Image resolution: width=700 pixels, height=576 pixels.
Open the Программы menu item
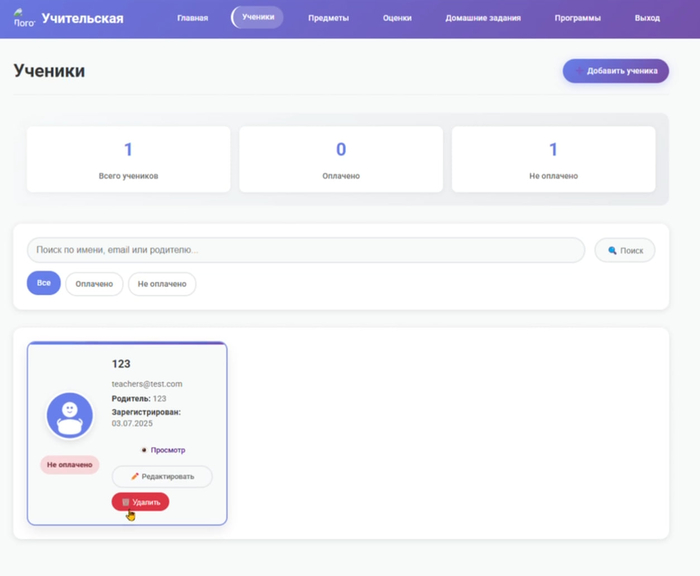577,18
